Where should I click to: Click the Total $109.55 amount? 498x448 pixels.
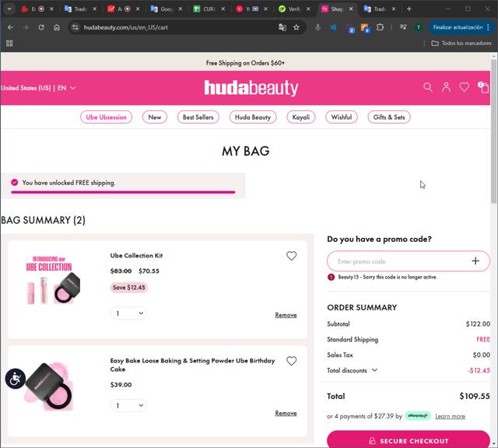coord(475,396)
